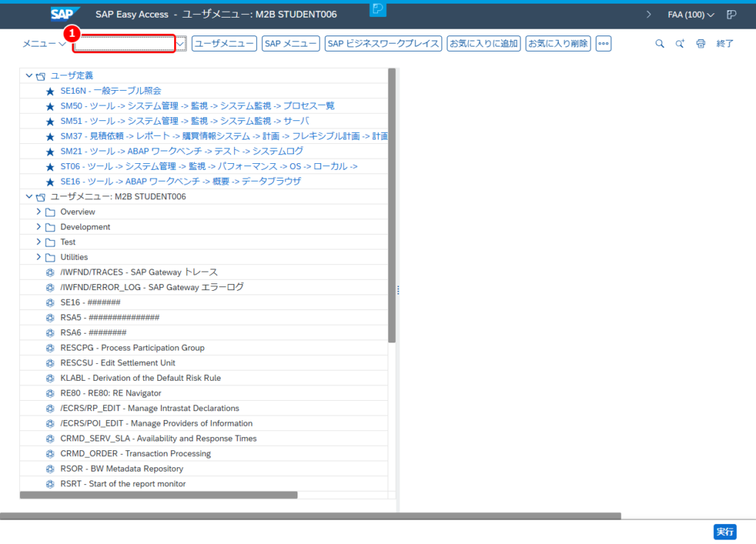This screenshot has width=756, height=544.
Task: Click the Overview folder icon
Action: [x=50, y=212]
